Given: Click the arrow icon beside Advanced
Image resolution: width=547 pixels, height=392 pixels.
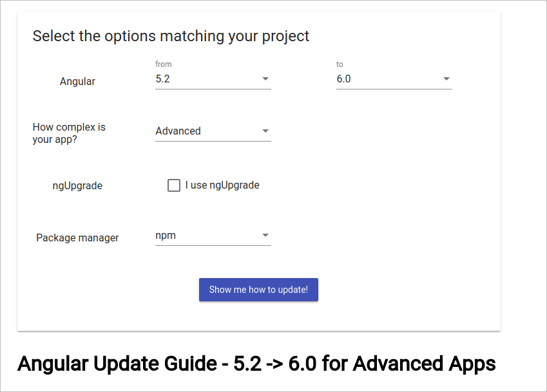Looking at the screenshot, I should [265, 131].
